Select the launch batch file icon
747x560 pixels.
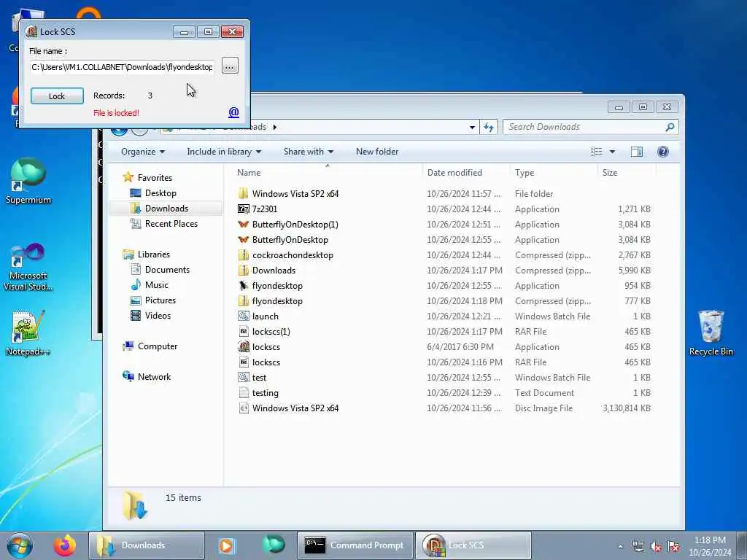coord(243,316)
